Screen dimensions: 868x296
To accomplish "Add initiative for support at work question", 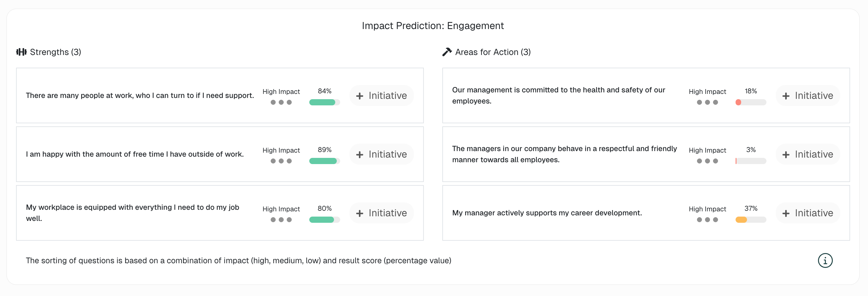I will [x=382, y=95].
